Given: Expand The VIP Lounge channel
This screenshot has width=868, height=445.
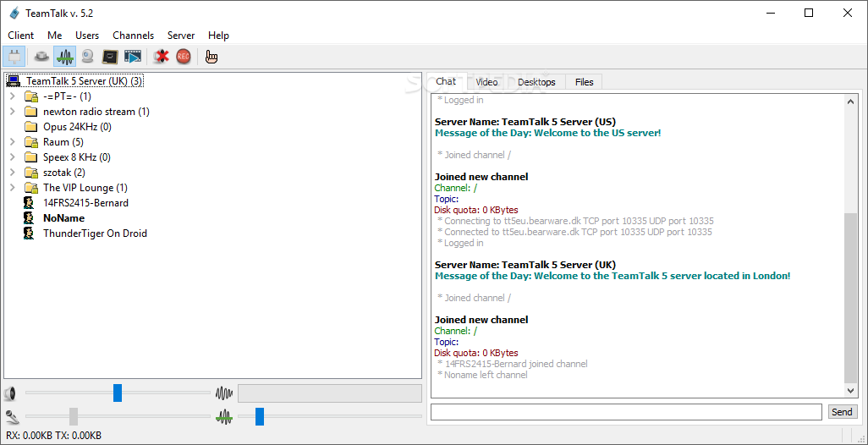Looking at the screenshot, I should coord(12,188).
